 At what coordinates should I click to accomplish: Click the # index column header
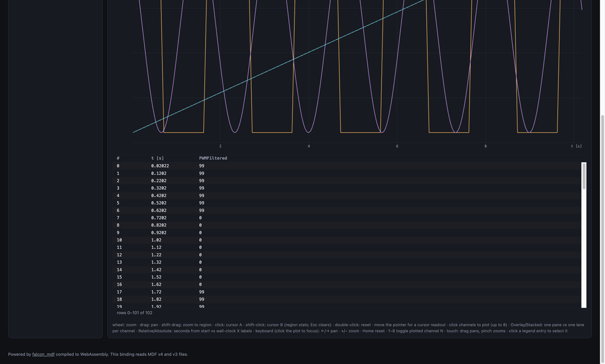[x=118, y=158]
